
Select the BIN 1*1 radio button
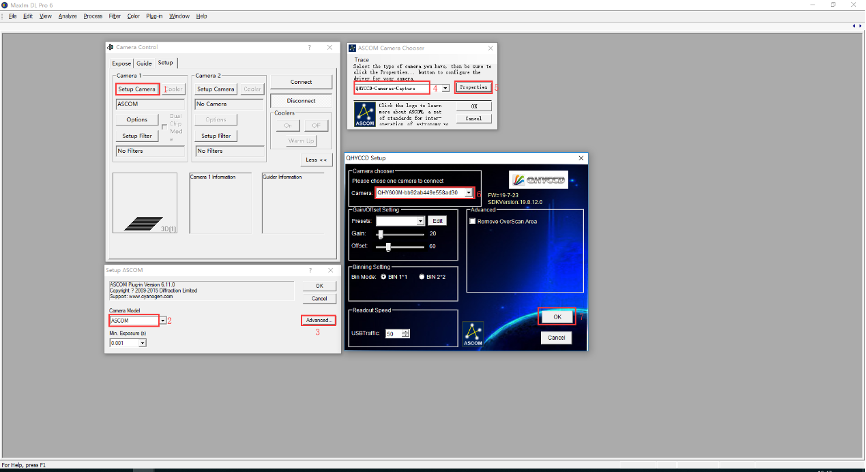(x=383, y=277)
